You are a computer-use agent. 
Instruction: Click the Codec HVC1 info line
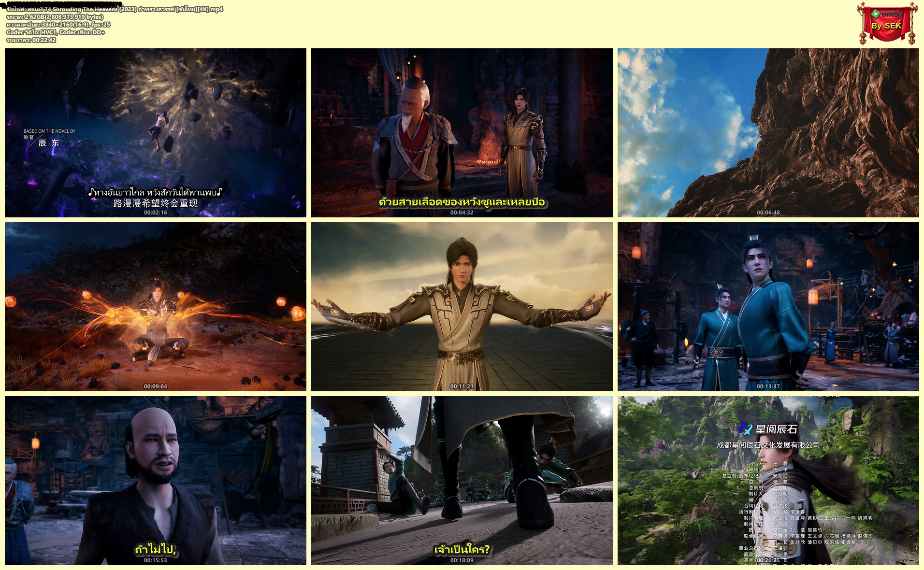tap(56, 32)
